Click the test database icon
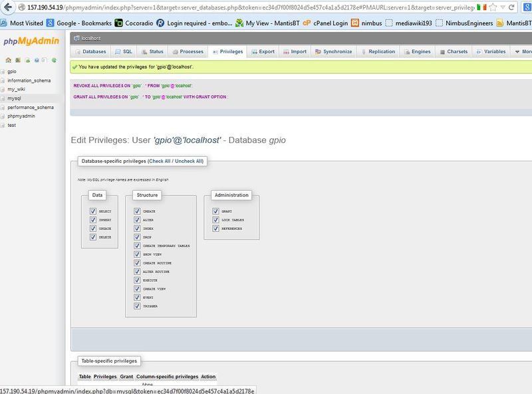532x394 pixels. coord(3,125)
